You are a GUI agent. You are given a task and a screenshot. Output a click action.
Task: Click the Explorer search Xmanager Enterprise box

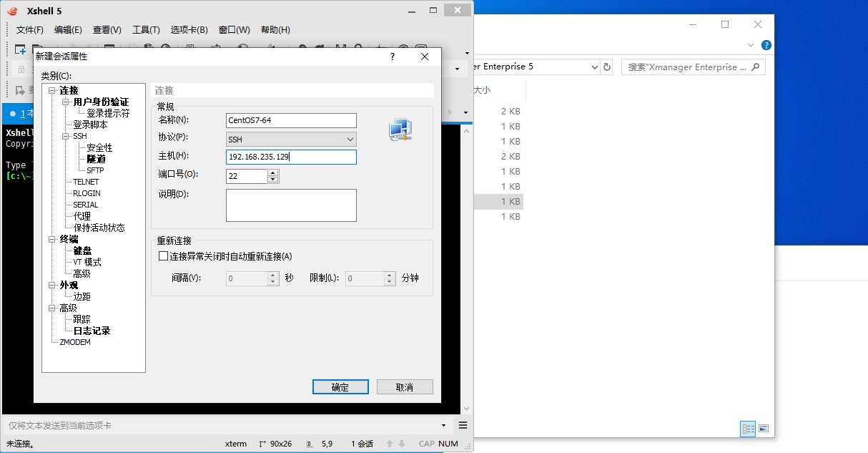[x=694, y=67]
